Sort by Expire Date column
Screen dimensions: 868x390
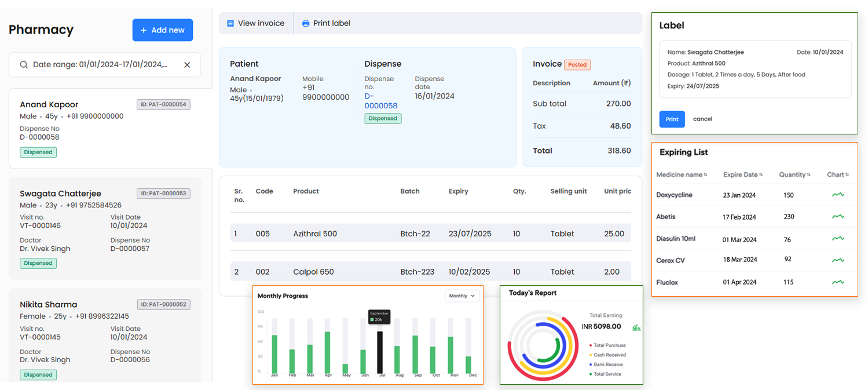760,175
